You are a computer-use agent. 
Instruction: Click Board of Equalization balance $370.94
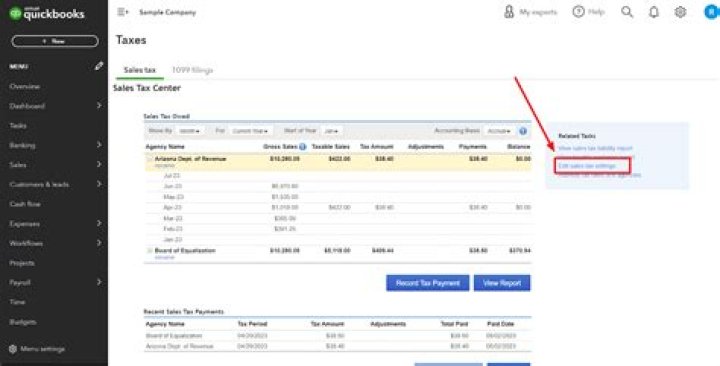click(520, 251)
